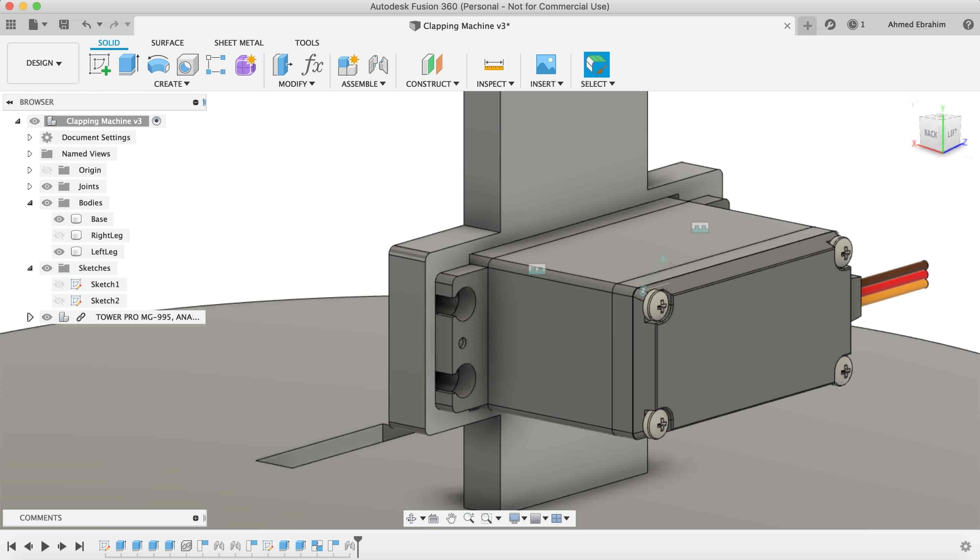Select the Hole tool
980x560 pixels.
pos(188,64)
